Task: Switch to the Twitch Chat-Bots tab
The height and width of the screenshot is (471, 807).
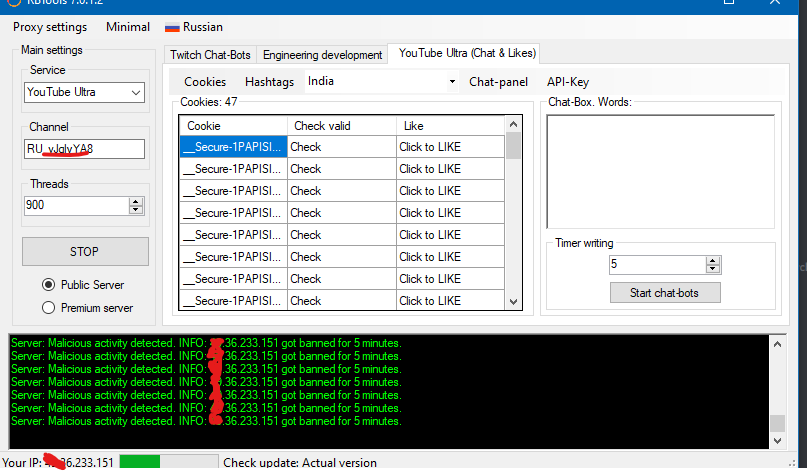Action: pos(211,55)
